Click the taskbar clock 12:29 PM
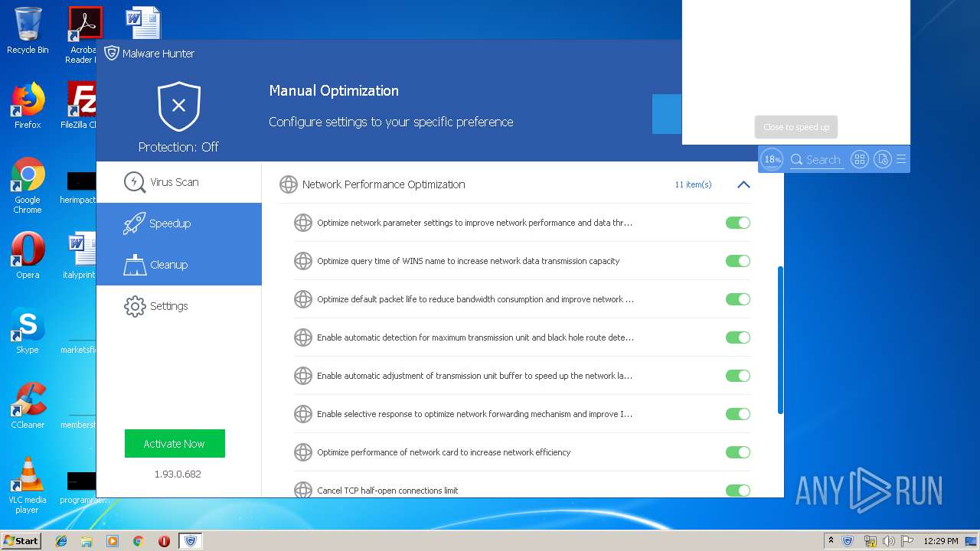 (941, 541)
